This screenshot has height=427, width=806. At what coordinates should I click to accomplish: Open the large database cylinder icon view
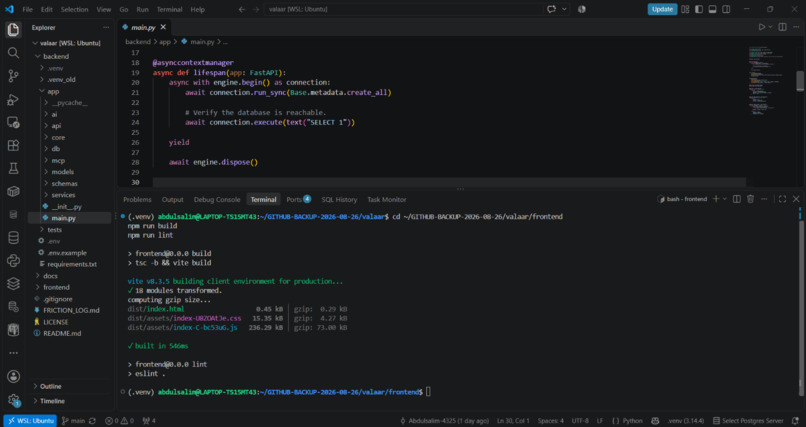(x=13, y=237)
